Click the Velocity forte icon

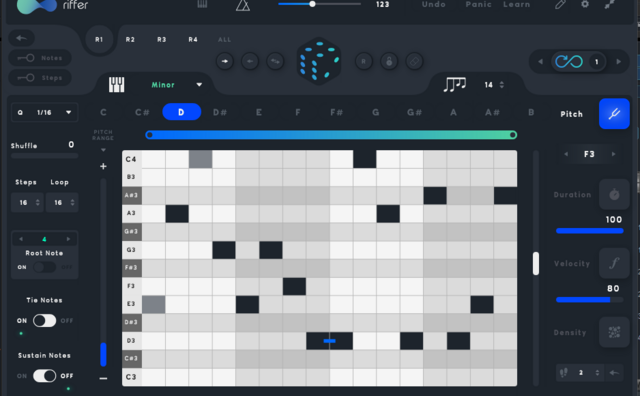coord(614,263)
